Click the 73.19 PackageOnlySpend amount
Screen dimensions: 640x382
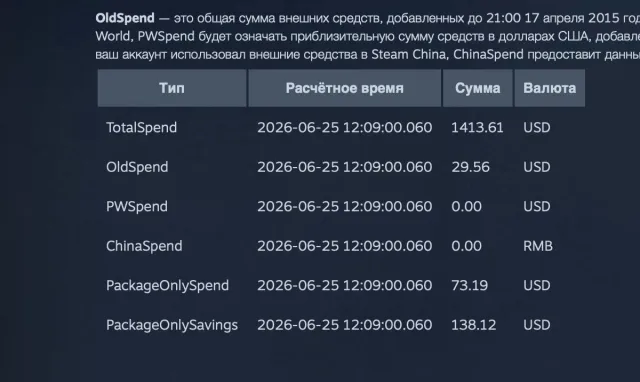coord(469,286)
